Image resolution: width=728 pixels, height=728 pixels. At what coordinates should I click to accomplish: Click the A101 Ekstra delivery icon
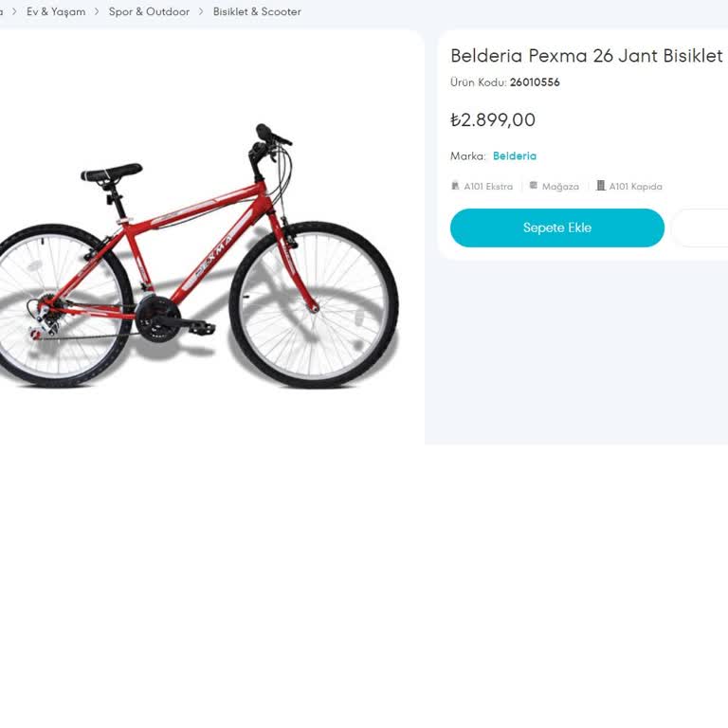(456, 186)
